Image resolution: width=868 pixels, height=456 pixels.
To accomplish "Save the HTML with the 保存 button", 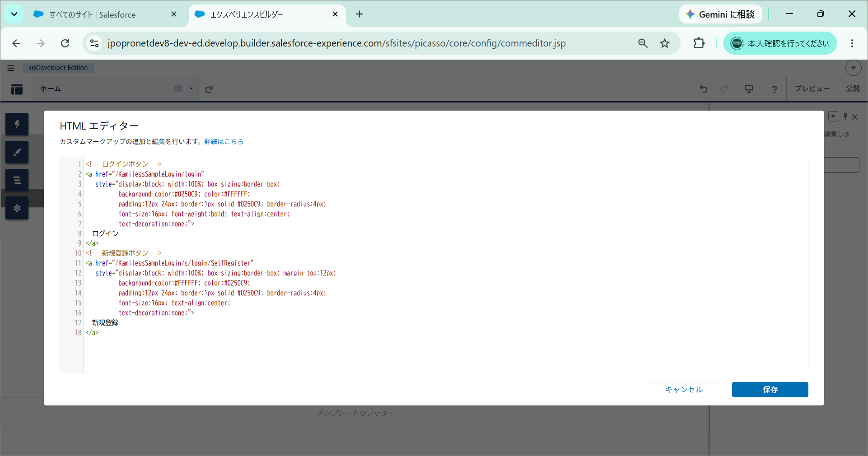I will [770, 390].
